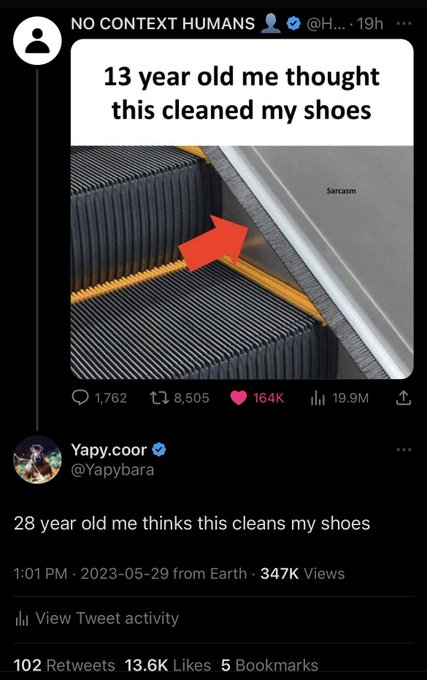The image size is (427, 680).
Task: Tap the share upload icon
Action: coord(403,398)
